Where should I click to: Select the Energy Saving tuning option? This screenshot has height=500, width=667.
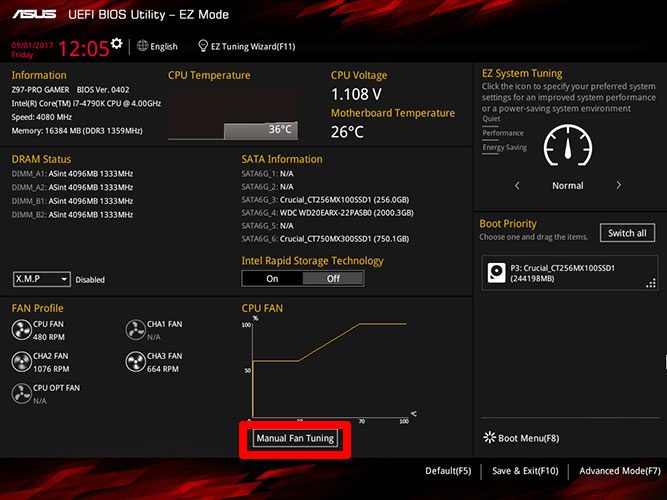[505, 147]
